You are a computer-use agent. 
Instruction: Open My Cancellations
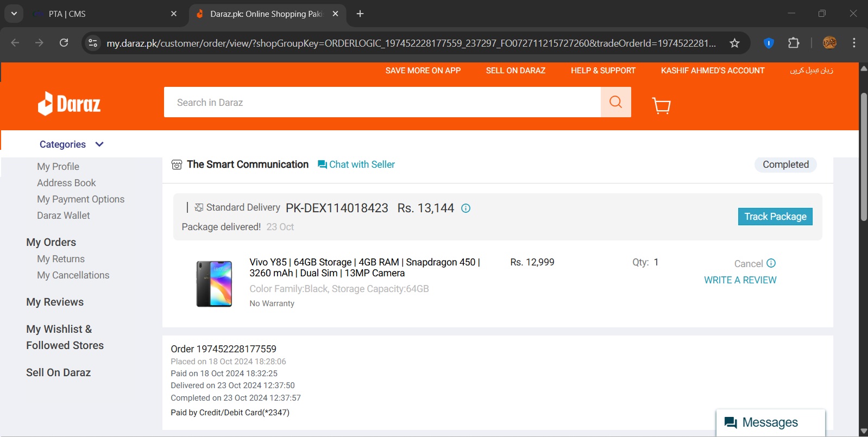point(73,275)
